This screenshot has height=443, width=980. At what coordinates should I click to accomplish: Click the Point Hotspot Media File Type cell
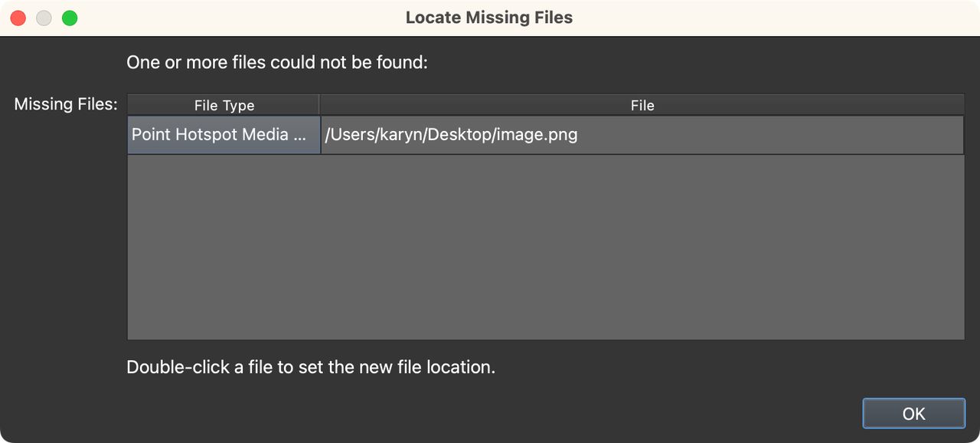click(x=224, y=134)
